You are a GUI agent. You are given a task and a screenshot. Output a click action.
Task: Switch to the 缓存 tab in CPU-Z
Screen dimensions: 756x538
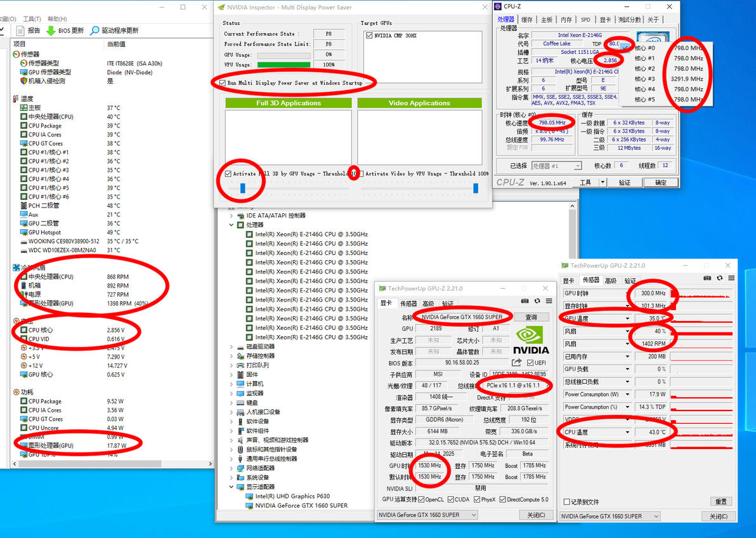(x=527, y=20)
